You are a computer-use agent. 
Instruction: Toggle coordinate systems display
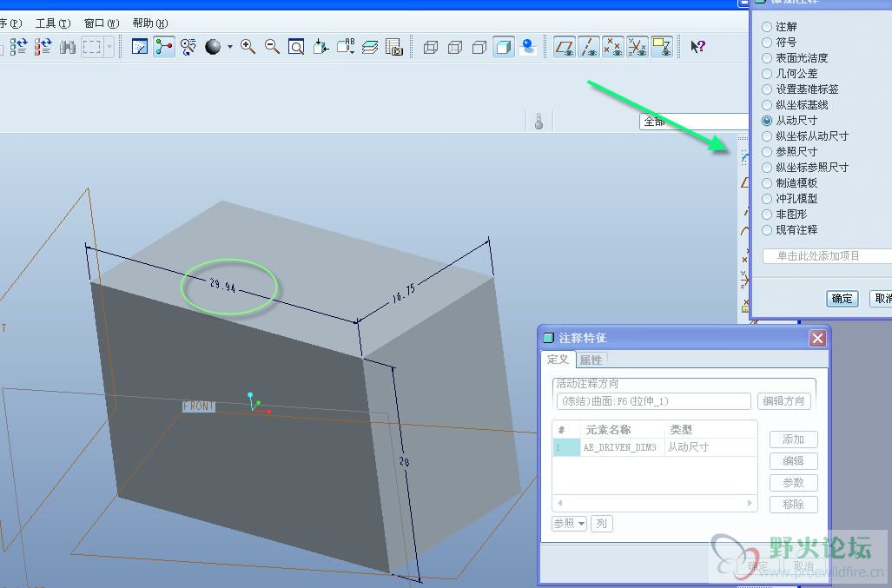click(x=638, y=47)
